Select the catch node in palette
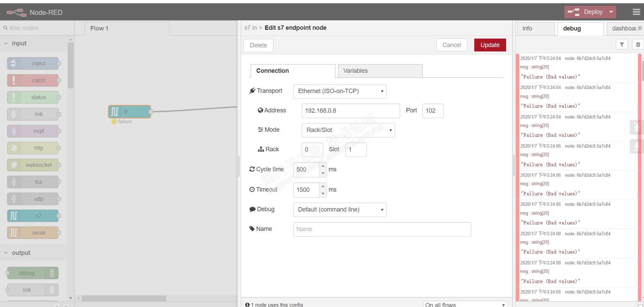Image resolution: width=644 pixels, height=307 pixels. pyautogui.click(x=33, y=80)
